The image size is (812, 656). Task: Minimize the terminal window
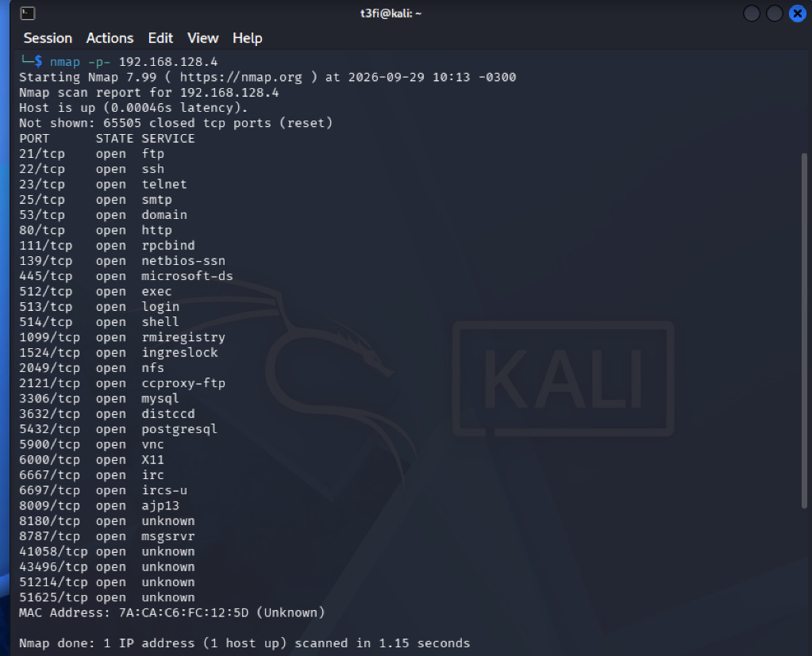pyautogui.click(x=752, y=13)
